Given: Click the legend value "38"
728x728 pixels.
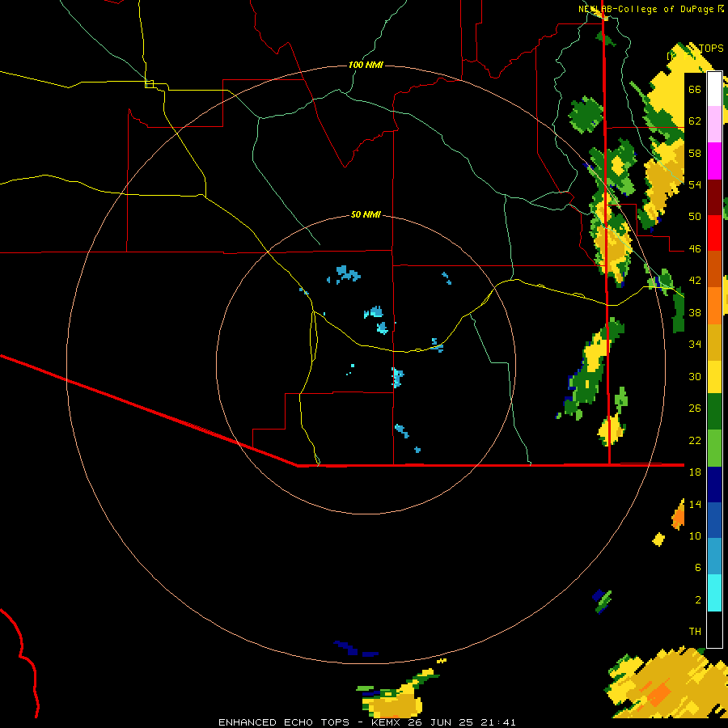Looking at the screenshot, I should coord(695,312).
